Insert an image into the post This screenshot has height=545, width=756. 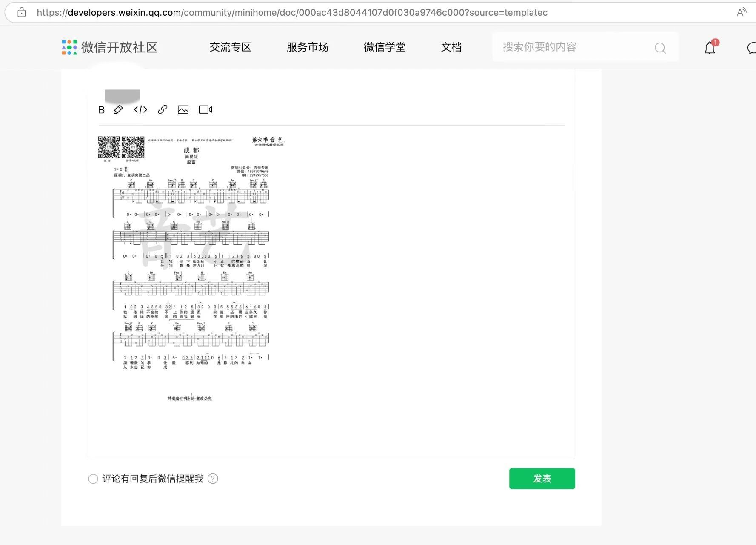[x=183, y=110]
